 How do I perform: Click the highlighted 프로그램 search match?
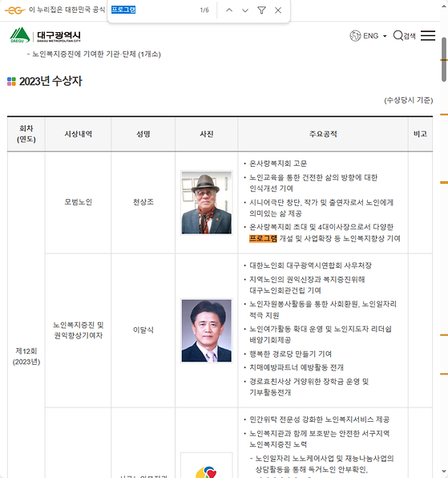coord(263,238)
